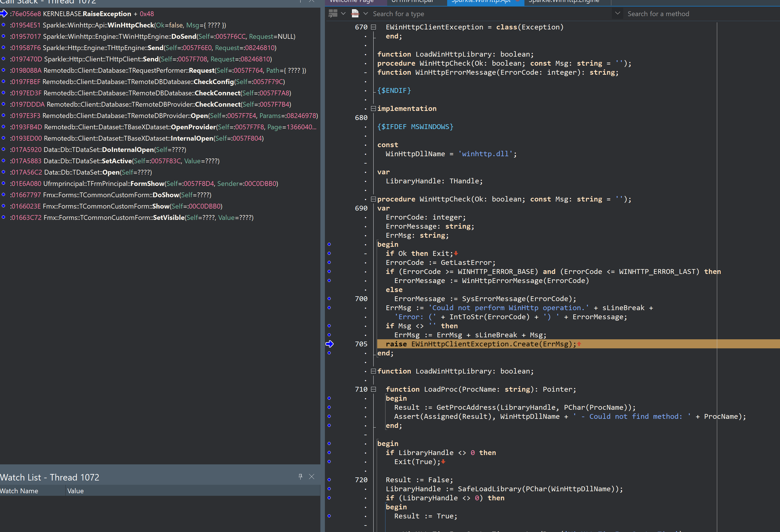Click the execution point arrow at line 705
Image resolution: width=780 pixels, height=532 pixels.
coord(329,344)
